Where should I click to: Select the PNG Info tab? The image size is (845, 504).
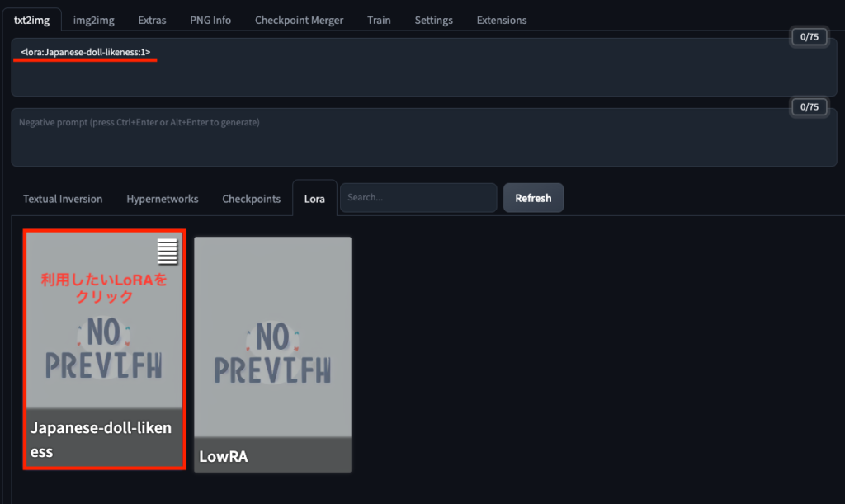click(x=210, y=20)
